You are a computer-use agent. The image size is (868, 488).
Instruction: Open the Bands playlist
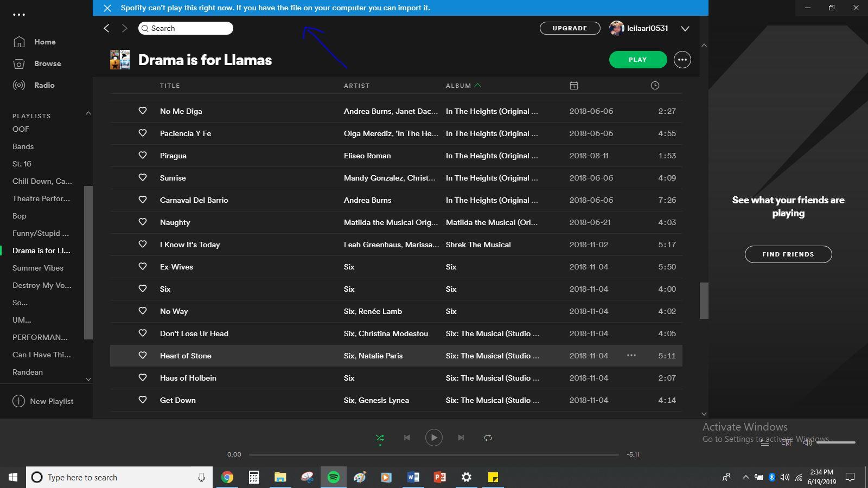23,146
